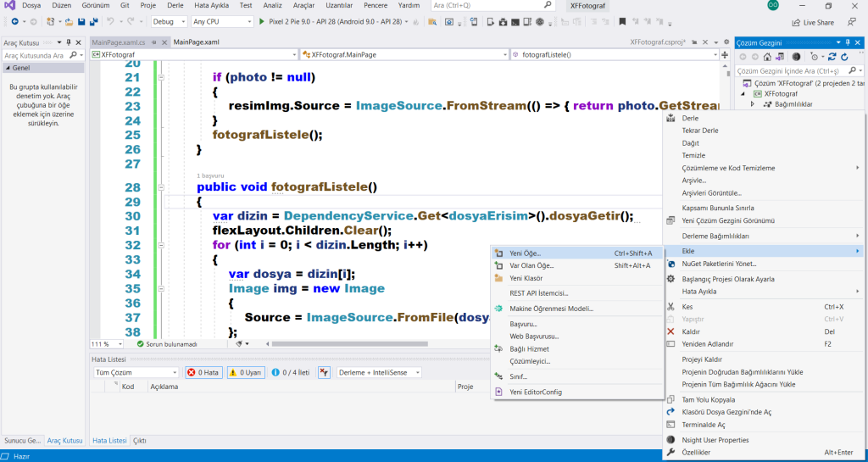This screenshot has width=868, height=462.
Task: Toggle the 0 Hata errors filter
Action: pos(203,372)
